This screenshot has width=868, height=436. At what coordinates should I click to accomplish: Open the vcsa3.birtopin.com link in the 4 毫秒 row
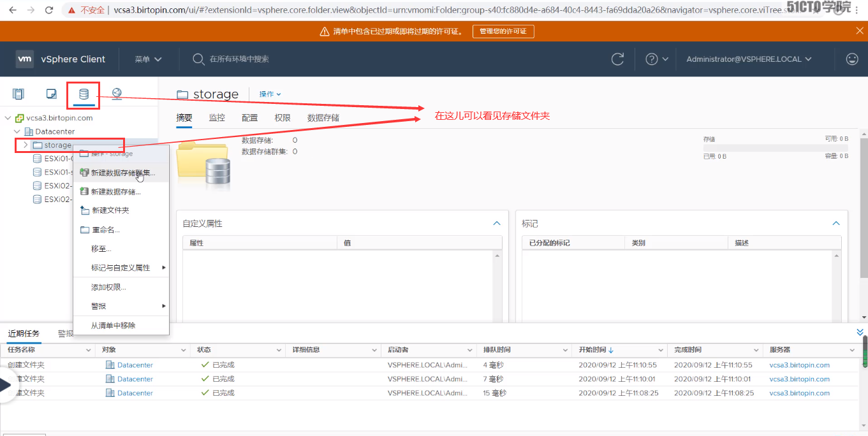coord(800,365)
